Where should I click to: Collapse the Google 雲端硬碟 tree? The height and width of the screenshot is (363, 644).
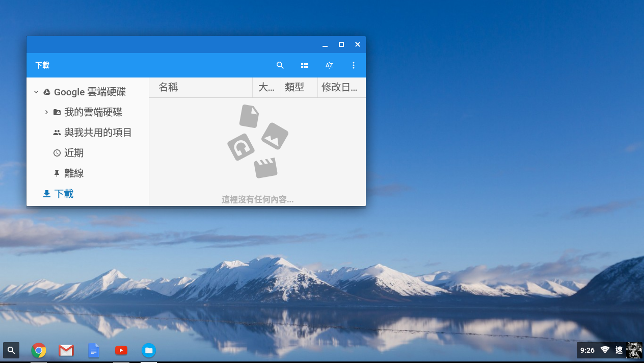pos(36,92)
